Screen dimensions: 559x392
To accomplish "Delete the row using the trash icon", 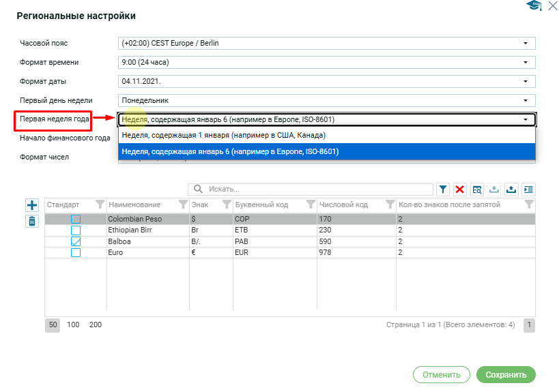I will 31,221.
